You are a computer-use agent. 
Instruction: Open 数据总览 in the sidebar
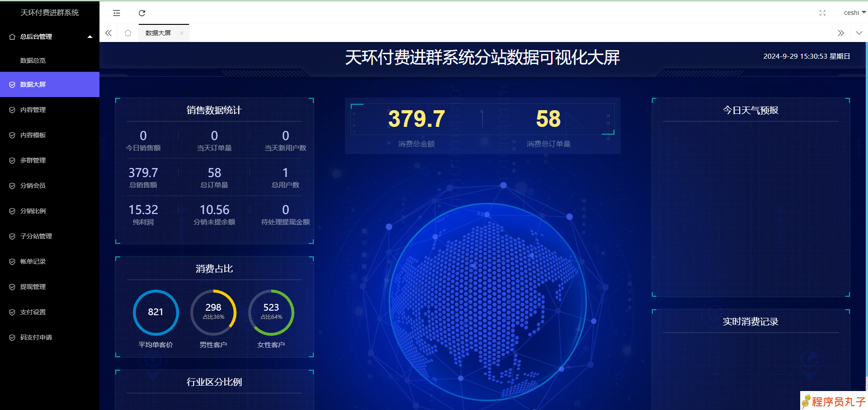pos(50,61)
